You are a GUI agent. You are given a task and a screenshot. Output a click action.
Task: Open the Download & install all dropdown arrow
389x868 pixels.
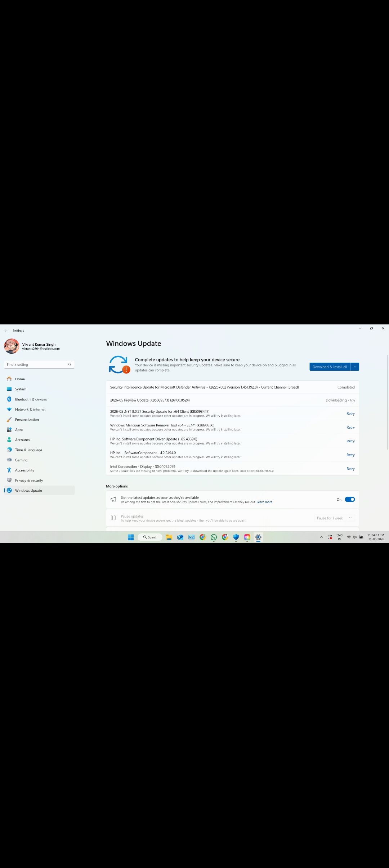coord(355,367)
